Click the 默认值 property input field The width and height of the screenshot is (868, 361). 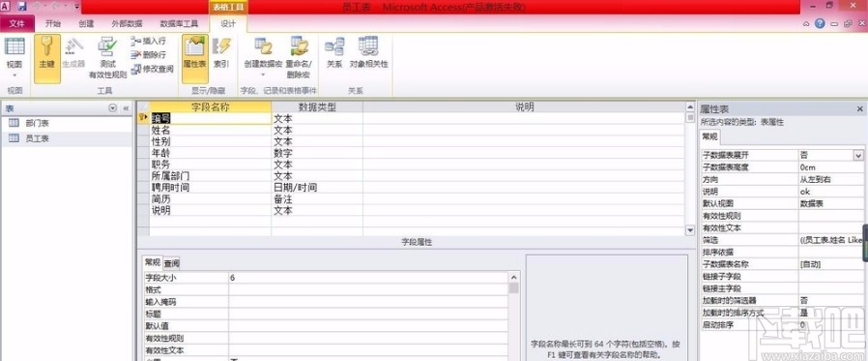(368, 326)
